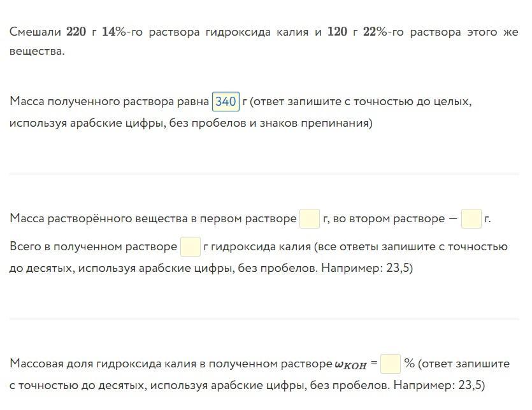Click the answer field containing 340
The height and width of the screenshot is (410, 532).
226,102
